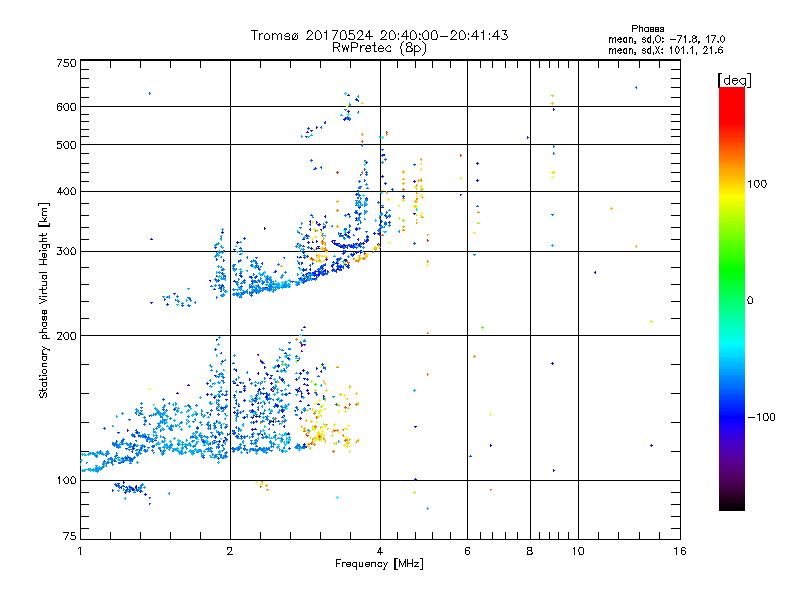Click the '[deg]' colorbar unit label
This screenshot has height=600, width=800.
[x=734, y=80]
